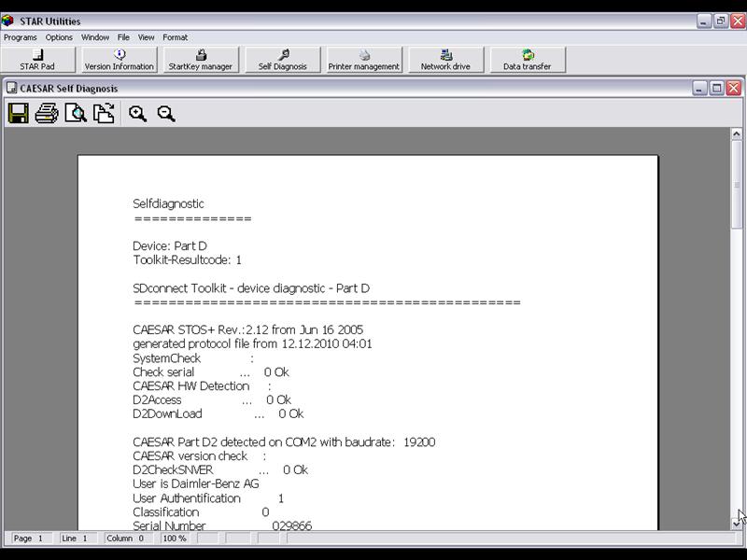This screenshot has width=747, height=560.
Task: Open Version Information
Action: click(120, 60)
